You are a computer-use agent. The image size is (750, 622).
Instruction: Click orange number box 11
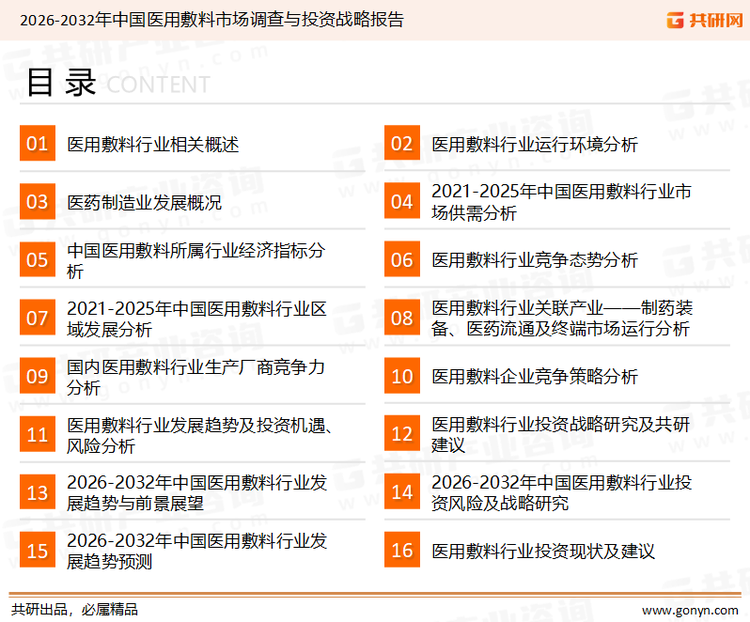(x=37, y=434)
